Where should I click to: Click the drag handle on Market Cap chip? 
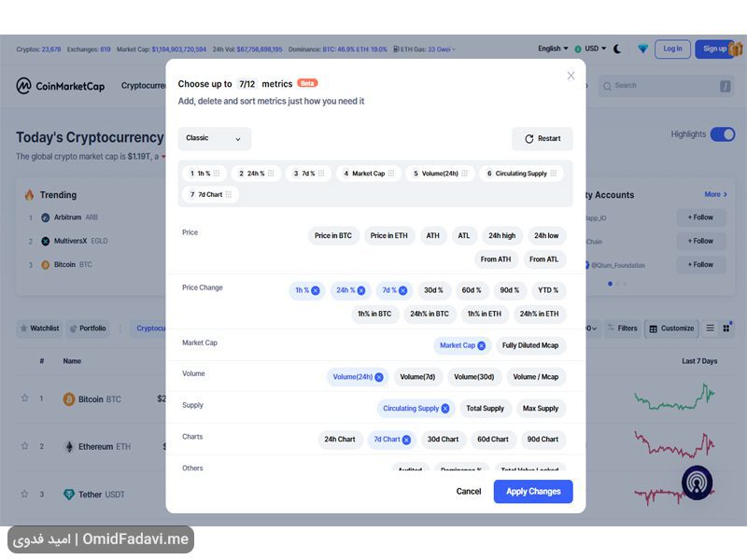point(391,174)
